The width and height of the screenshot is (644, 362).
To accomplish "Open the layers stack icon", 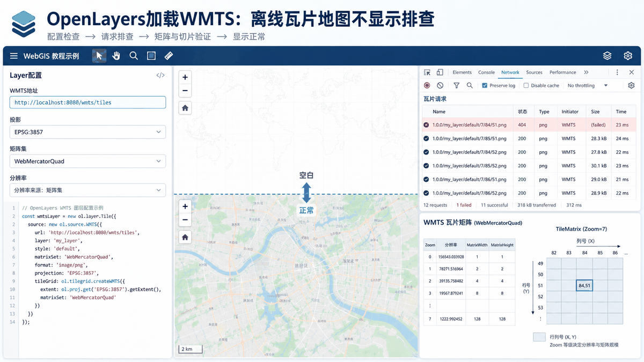I will click(608, 56).
